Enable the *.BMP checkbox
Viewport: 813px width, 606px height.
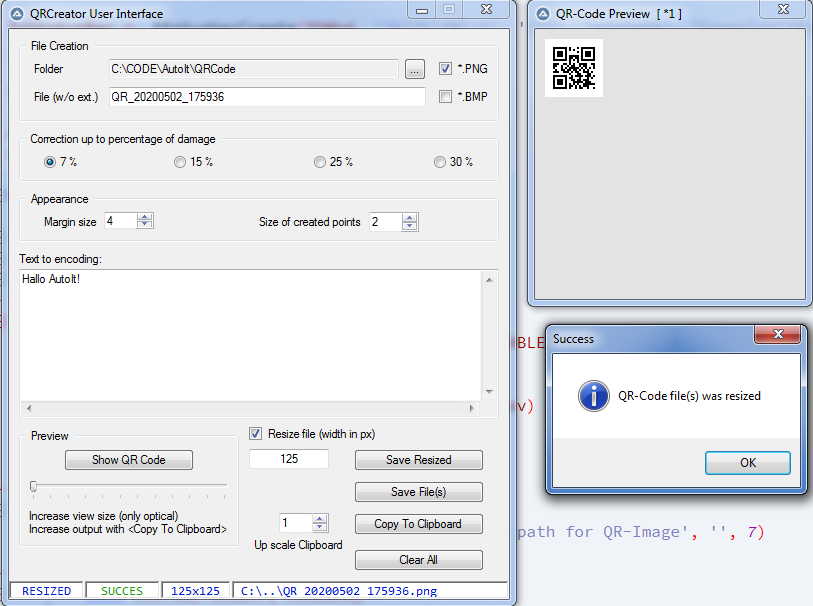click(x=446, y=97)
